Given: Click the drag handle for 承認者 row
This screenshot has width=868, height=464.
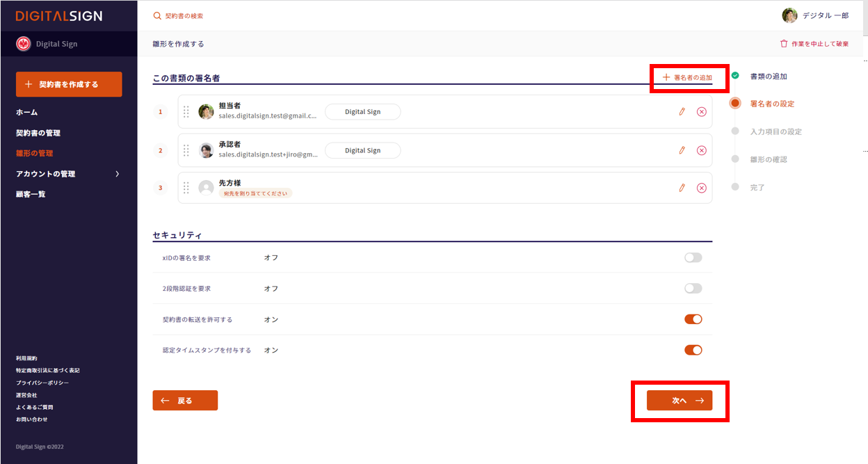Looking at the screenshot, I should pos(186,150).
